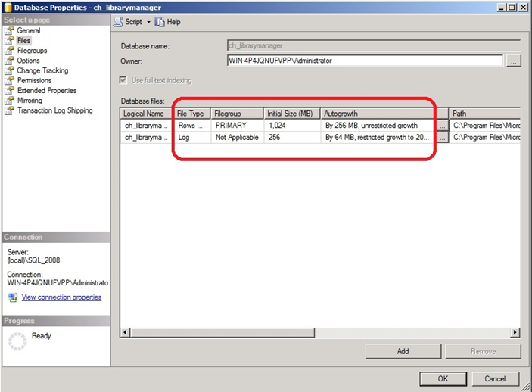Click the Mirroring page icon

click(10, 101)
